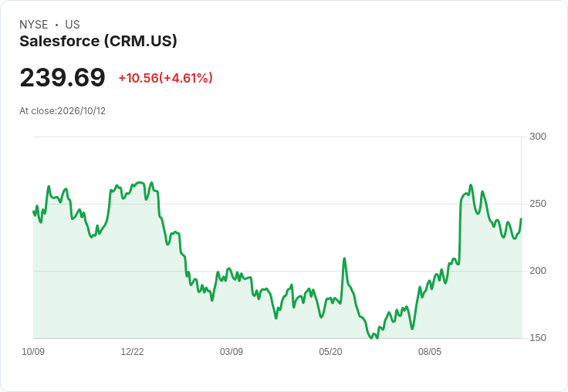Click the 03/09 date label
The image size is (568, 392).
coord(231,351)
